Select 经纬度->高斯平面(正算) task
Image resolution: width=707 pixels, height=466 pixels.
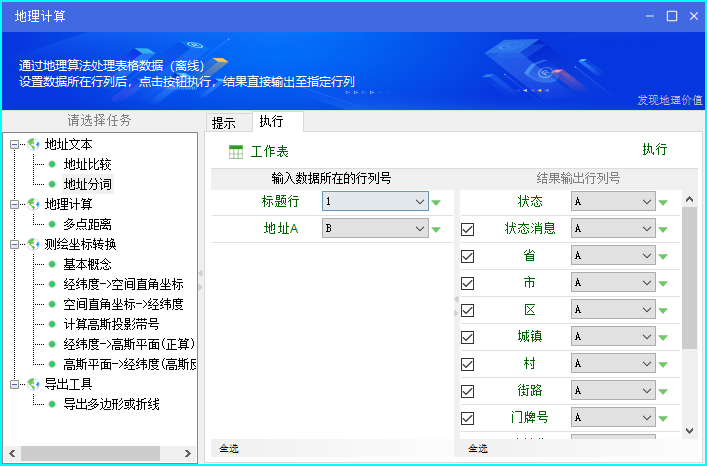pos(129,344)
